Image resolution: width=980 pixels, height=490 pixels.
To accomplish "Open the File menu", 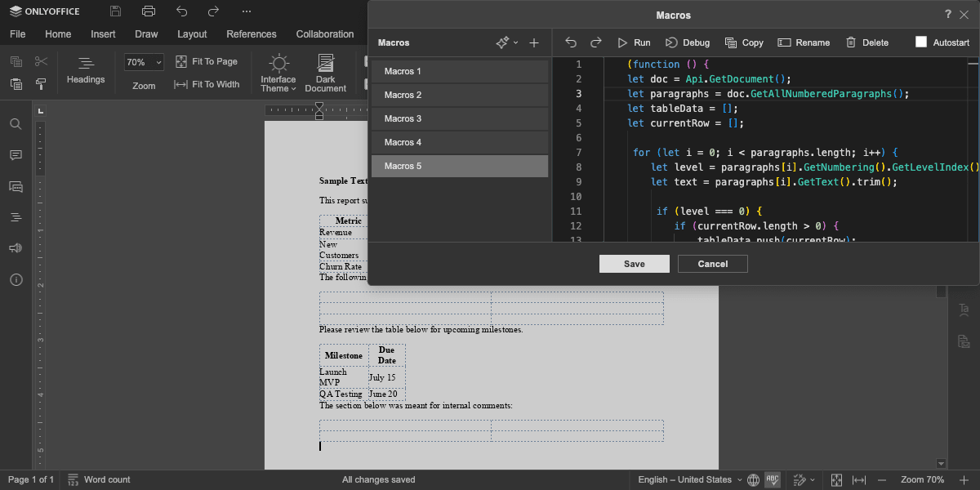I will tap(18, 34).
